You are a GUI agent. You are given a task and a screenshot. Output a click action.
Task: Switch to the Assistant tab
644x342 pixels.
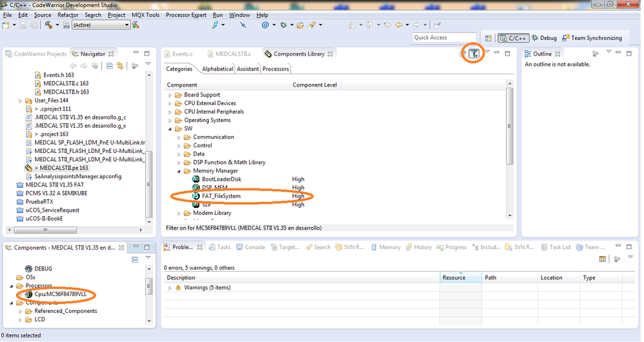(248, 69)
